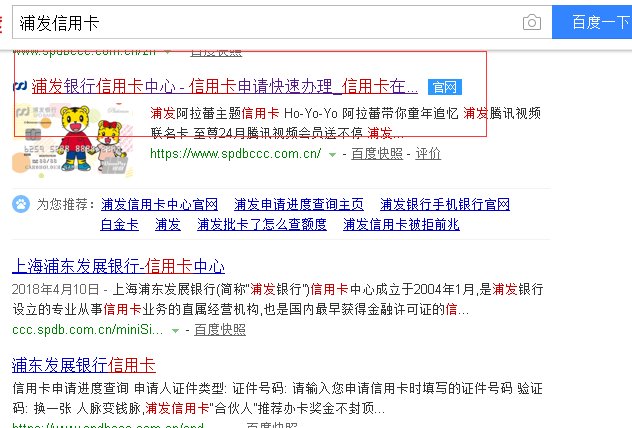This screenshot has width=632, height=428.
Task: Open recommended link 浦发申请进度查询主页
Action: click(x=299, y=204)
